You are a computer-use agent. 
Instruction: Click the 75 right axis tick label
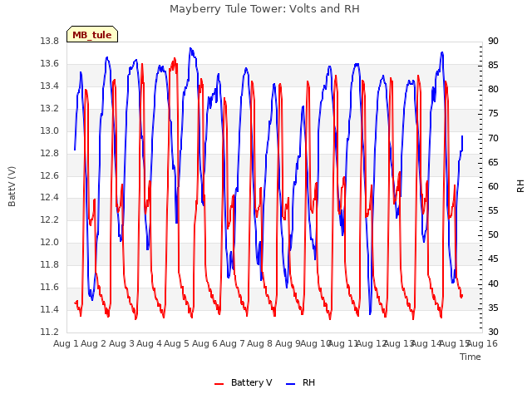(x=493, y=114)
